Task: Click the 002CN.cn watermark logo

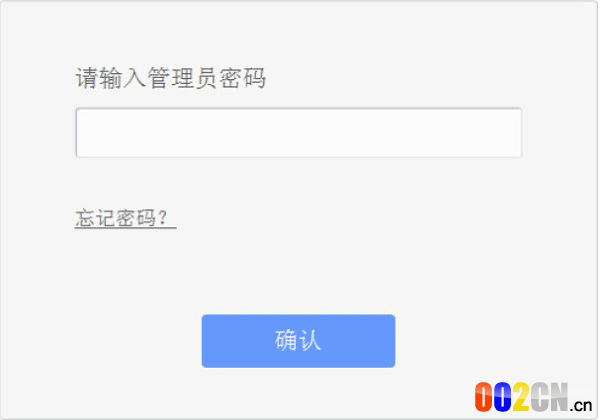Action: tap(533, 397)
